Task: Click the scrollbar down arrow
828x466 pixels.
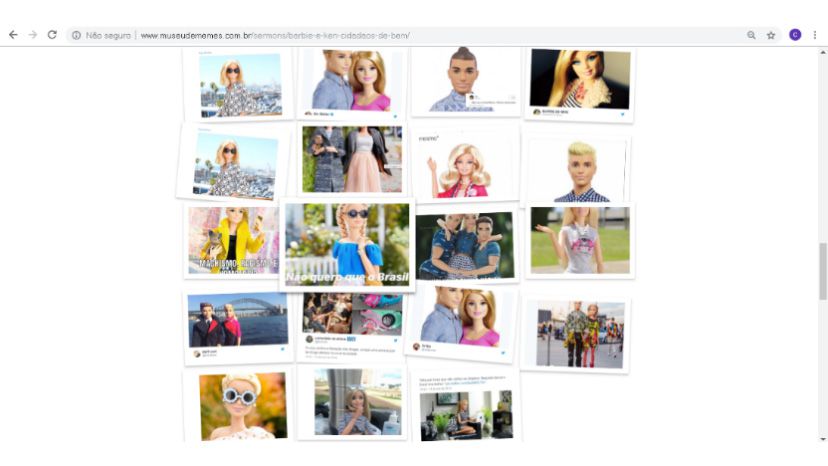Action: tap(822, 439)
